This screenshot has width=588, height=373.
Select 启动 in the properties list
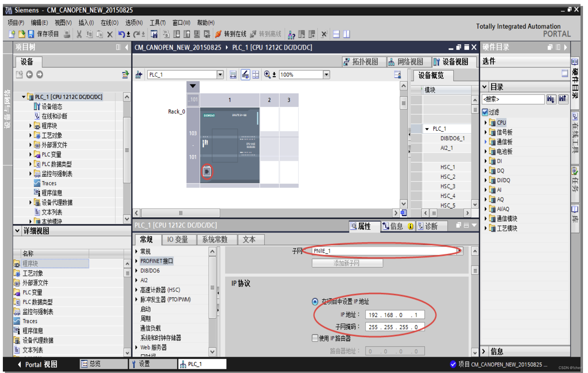(x=146, y=309)
